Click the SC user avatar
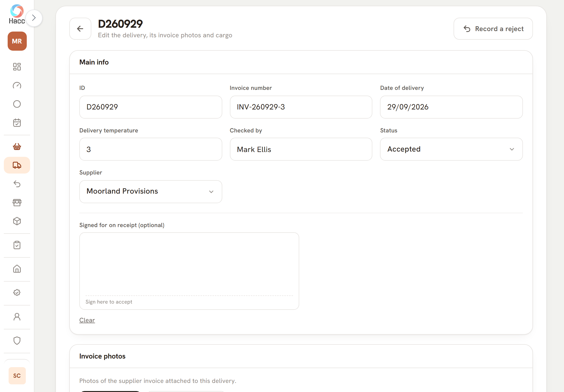This screenshot has height=392, width=564. [17, 376]
